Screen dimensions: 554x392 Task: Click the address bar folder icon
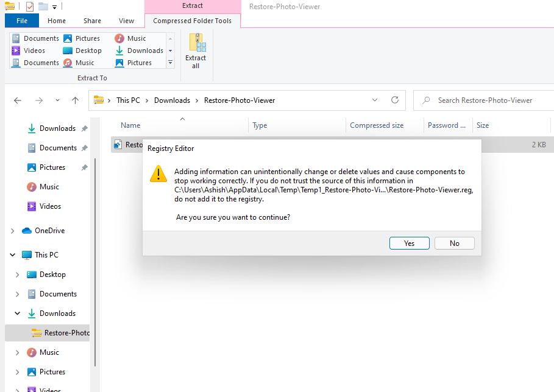[x=99, y=100]
